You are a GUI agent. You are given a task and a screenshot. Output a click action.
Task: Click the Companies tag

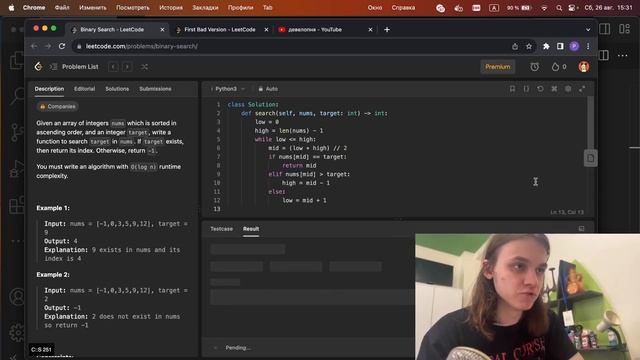click(58, 107)
